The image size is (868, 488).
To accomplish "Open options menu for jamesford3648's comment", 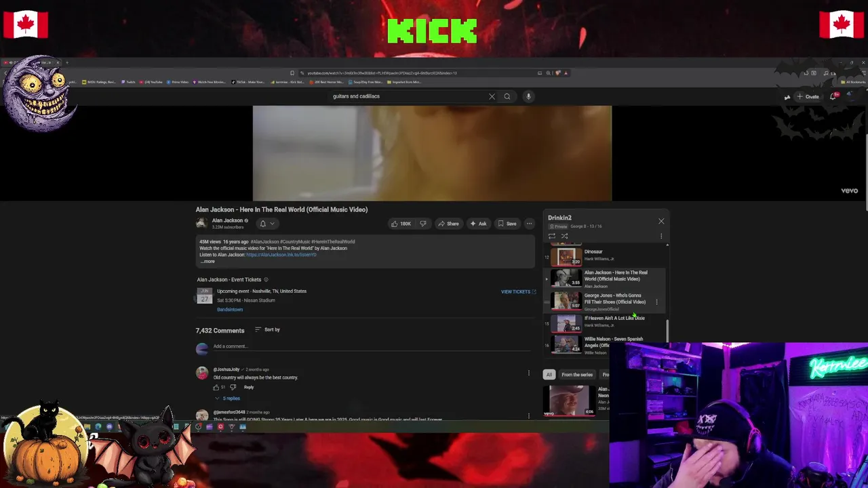I will point(529,415).
